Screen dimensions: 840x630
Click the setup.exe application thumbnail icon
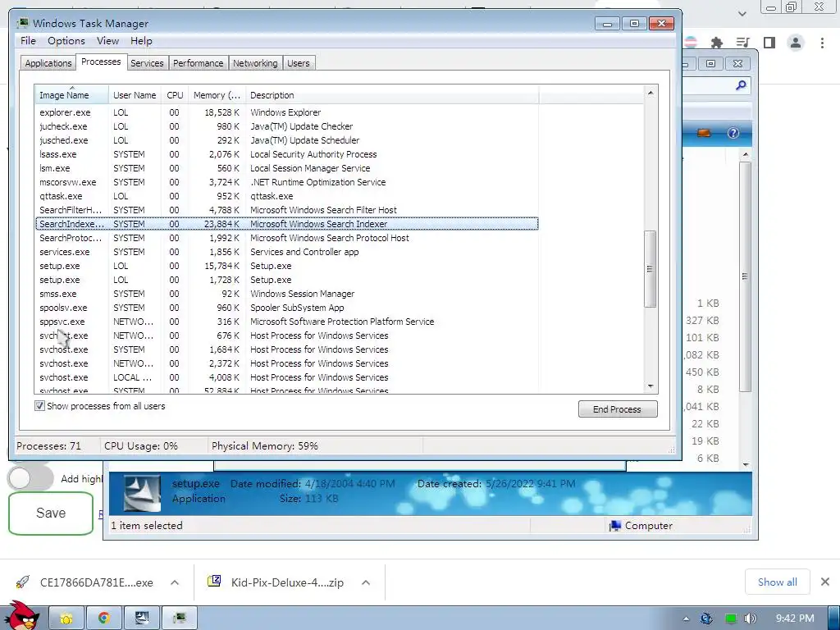pyautogui.click(x=142, y=493)
